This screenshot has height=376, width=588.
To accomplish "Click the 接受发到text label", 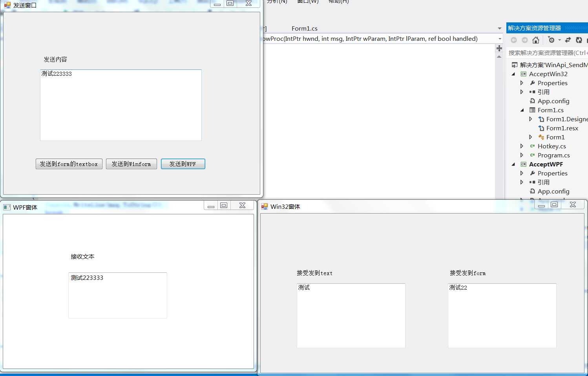I will coord(314,273).
